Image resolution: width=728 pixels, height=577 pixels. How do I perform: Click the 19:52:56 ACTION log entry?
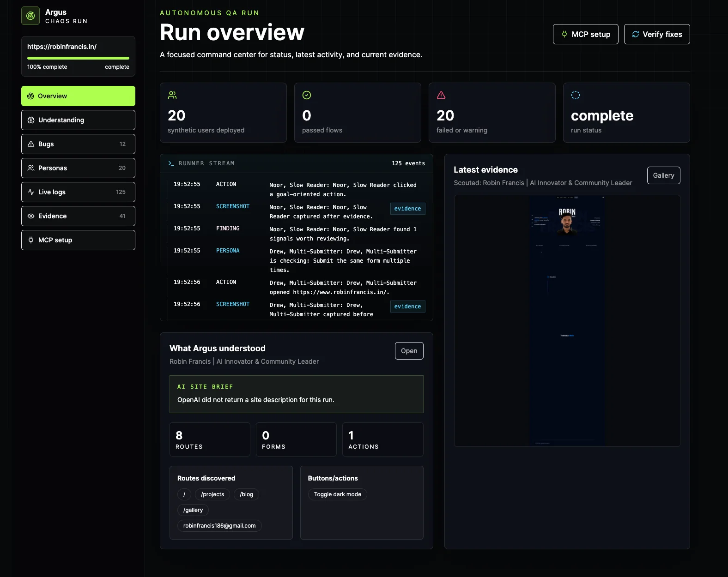click(297, 287)
